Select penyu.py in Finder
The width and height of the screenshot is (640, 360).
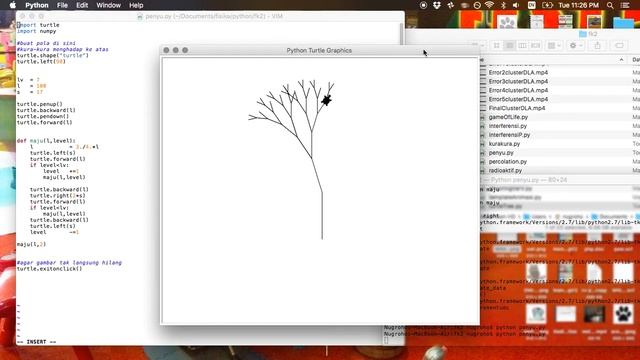click(501, 153)
